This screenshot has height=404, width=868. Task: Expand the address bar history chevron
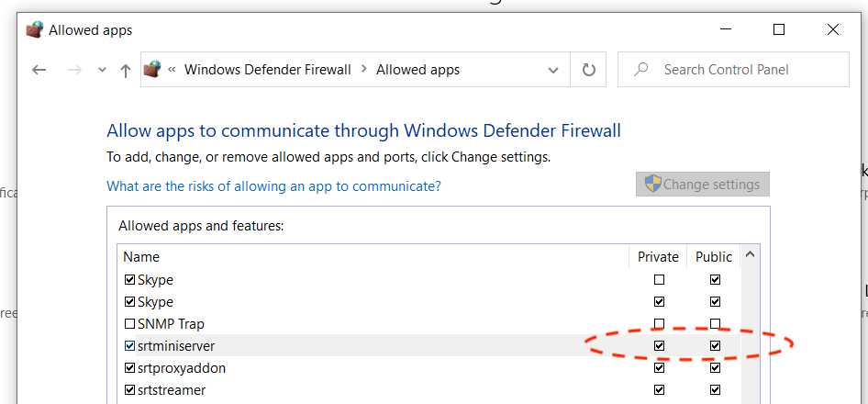coord(552,70)
